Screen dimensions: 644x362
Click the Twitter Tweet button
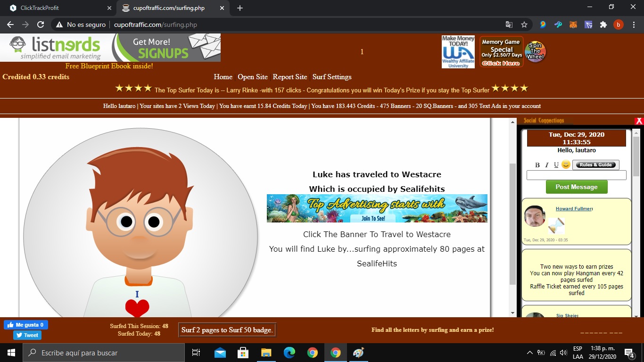[27, 335]
